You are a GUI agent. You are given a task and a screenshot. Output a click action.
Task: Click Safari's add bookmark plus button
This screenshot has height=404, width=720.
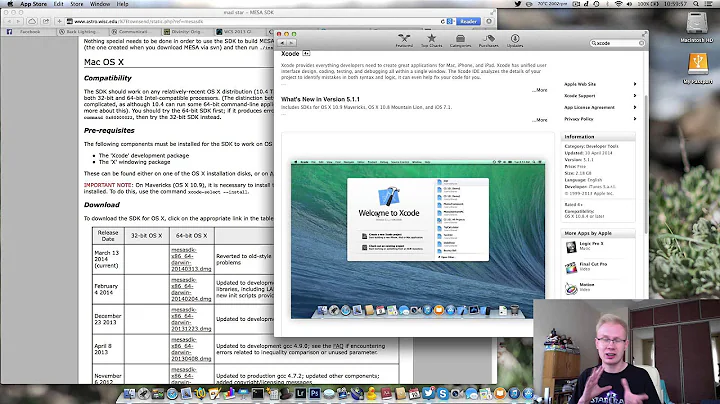coord(59,21)
